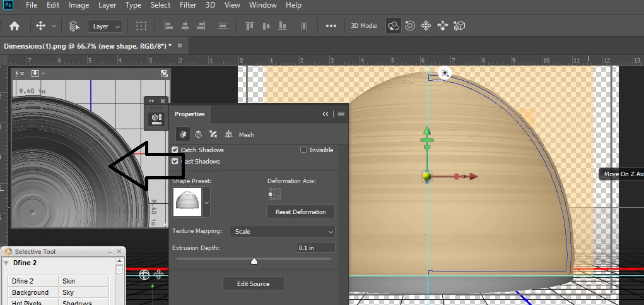The image size is (644, 305).
Task: Click Align bottom edges icon
Action: point(282,27)
